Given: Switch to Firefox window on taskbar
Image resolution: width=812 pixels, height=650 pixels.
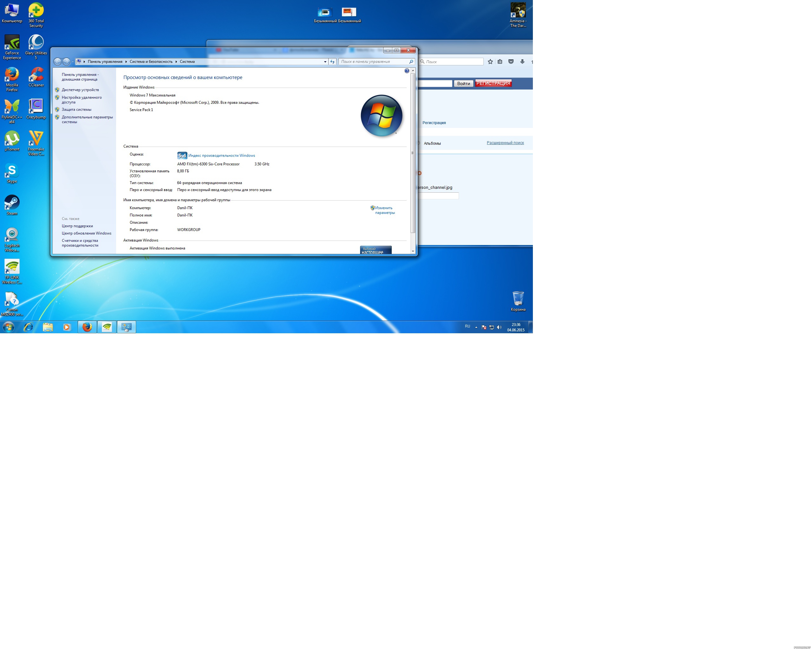Looking at the screenshot, I should (87, 327).
